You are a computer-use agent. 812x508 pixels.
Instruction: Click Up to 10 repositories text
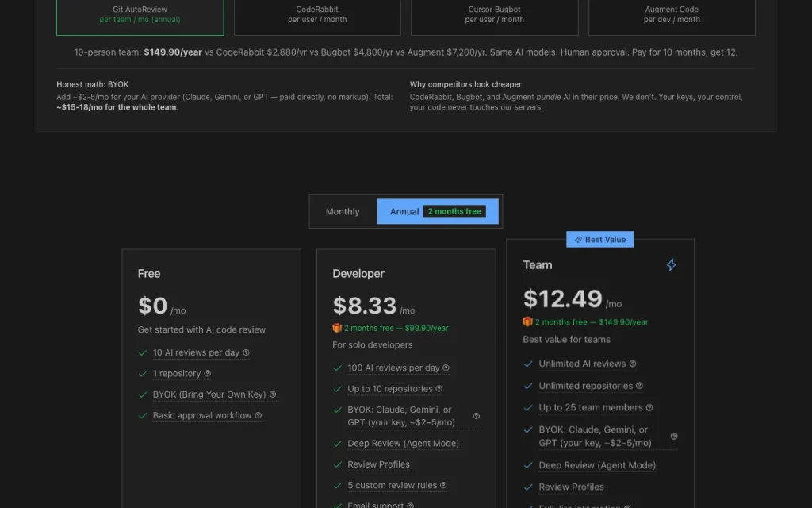click(x=390, y=389)
